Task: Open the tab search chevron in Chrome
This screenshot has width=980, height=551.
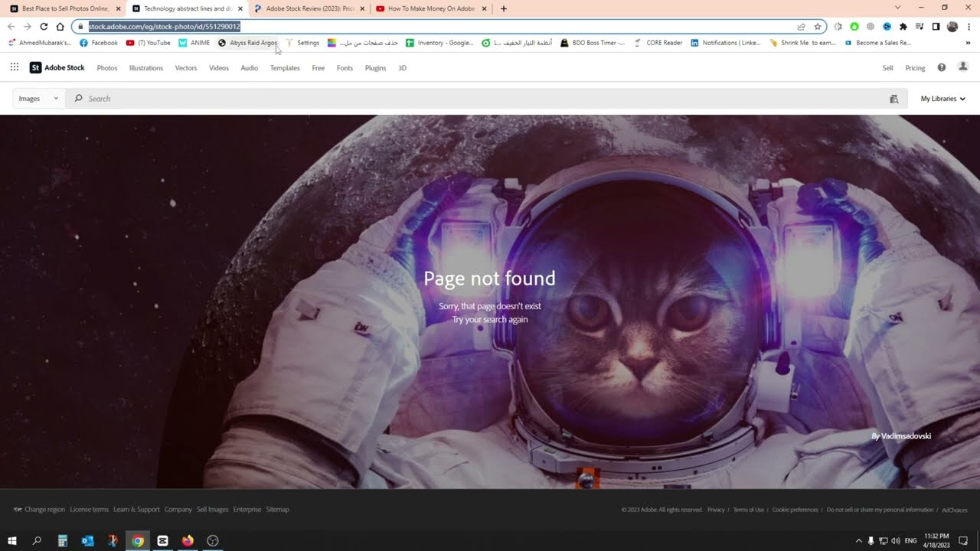Action: point(897,8)
